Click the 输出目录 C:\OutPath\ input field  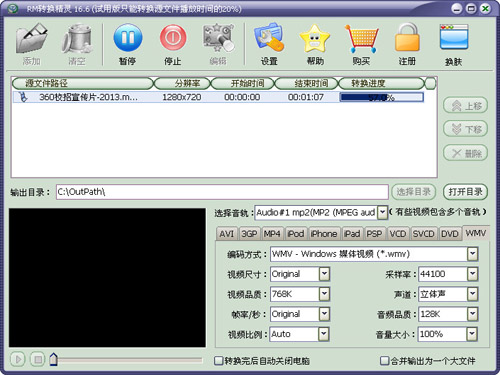tap(222, 192)
